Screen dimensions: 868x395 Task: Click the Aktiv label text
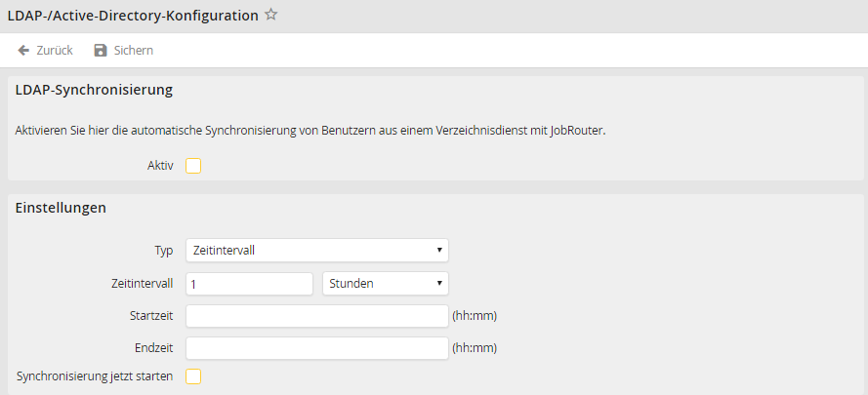[x=159, y=166]
